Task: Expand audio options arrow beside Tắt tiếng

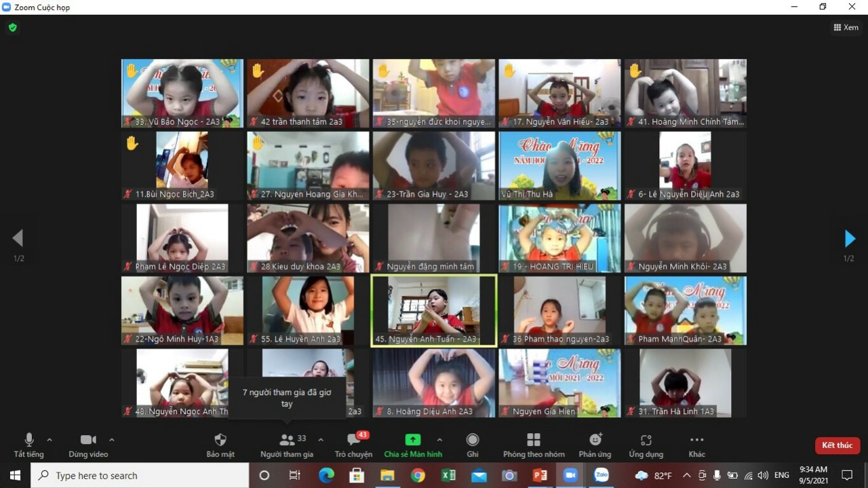Action: pyautogui.click(x=50, y=440)
